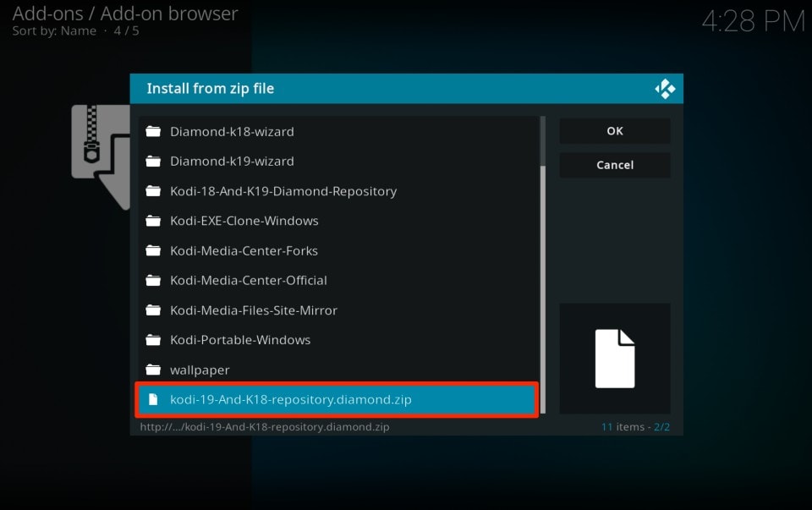
Task: Click folder icon beside wallpaper
Action: coord(153,370)
